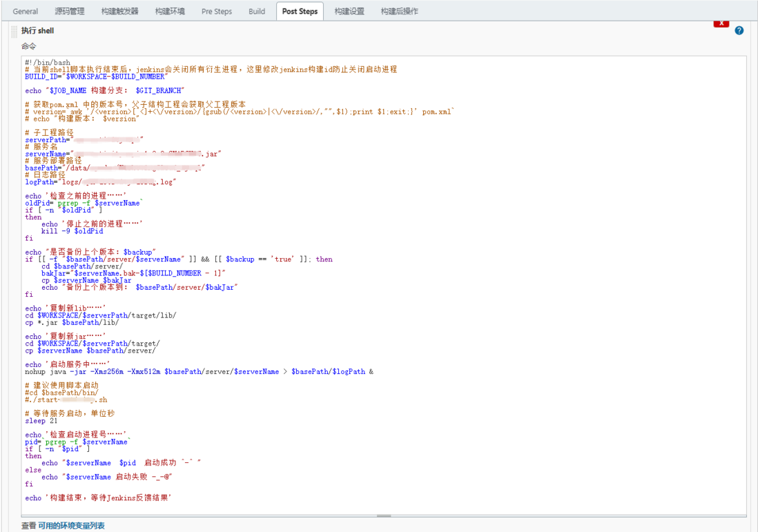Click the 'cp *.jar $basePath/lib/' line

[72, 322]
